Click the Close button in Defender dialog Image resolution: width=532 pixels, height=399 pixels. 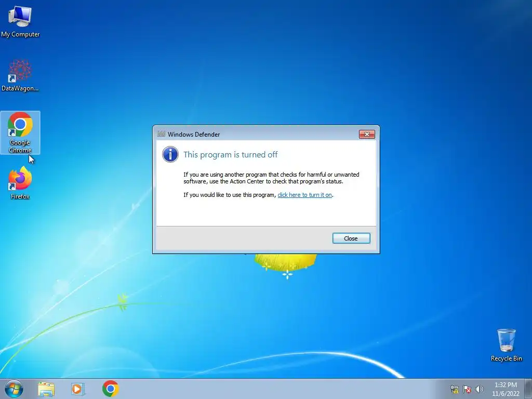(x=351, y=238)
